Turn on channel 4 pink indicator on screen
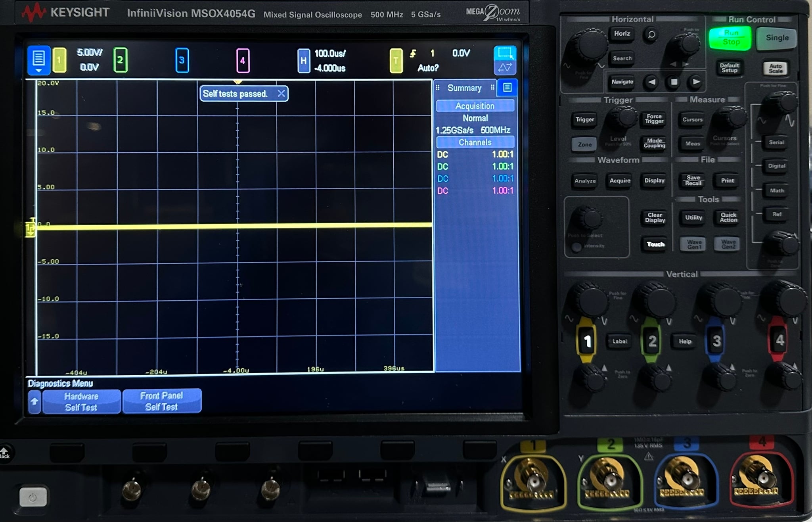812x522 pixels. click(243, 60)
